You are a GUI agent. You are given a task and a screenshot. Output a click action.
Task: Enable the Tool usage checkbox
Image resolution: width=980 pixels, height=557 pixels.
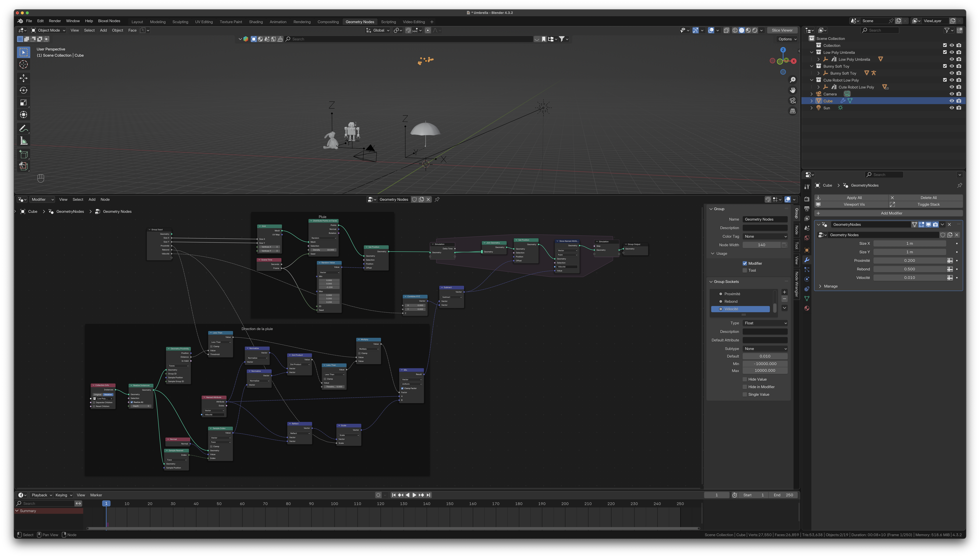[x=745, y=270]
